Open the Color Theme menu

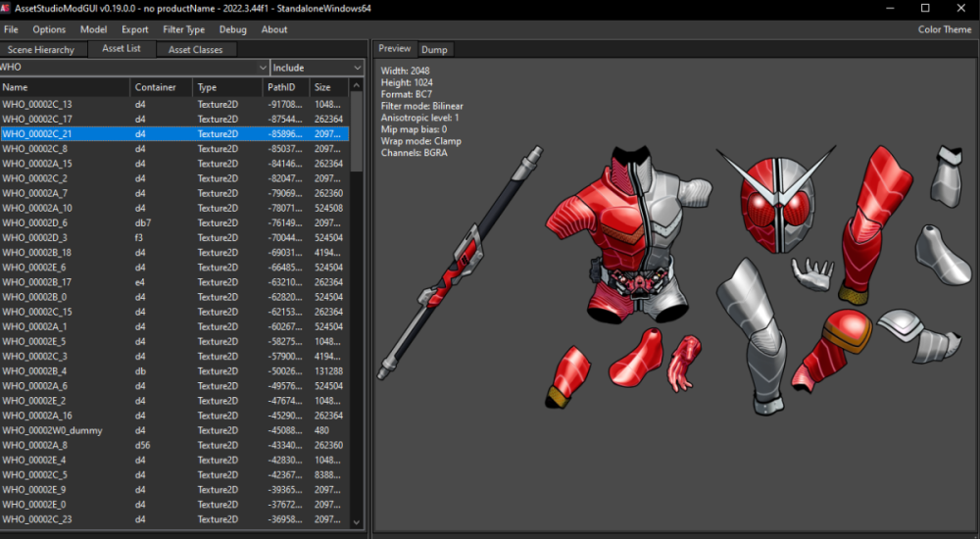pyautogui.click(x=944, y=29)
